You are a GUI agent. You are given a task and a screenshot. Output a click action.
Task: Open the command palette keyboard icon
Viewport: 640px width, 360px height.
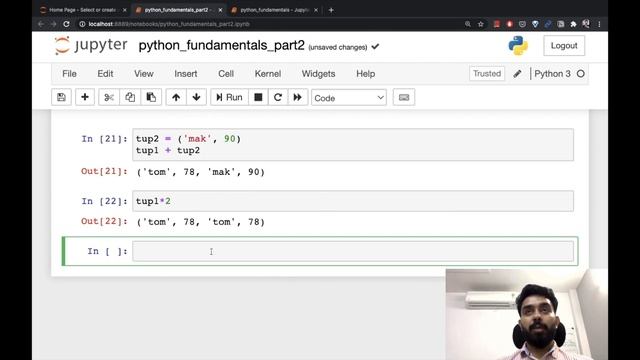[x=404, y=97]
